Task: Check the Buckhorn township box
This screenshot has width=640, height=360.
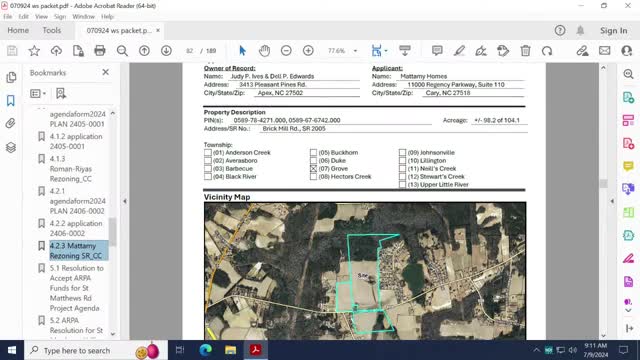Action: (x=313, y=153)
